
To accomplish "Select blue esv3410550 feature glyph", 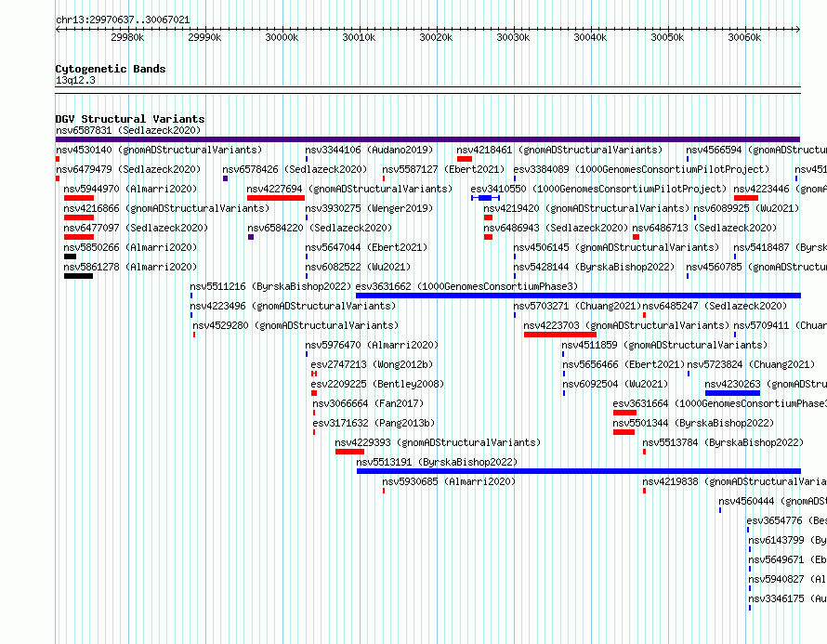I will 485,198.
